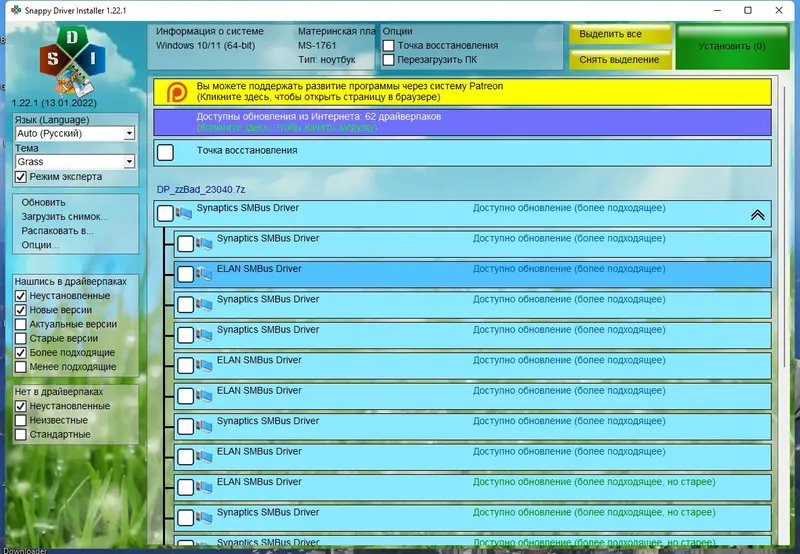This screenshot has height=554, width=800.
Task: Click the vertical scrollbar of the driver list
Action: coord(785,227)
